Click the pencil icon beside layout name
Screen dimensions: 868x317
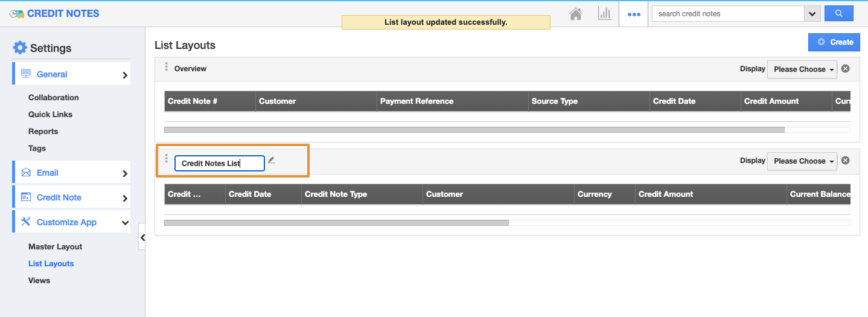click(272, 161)
